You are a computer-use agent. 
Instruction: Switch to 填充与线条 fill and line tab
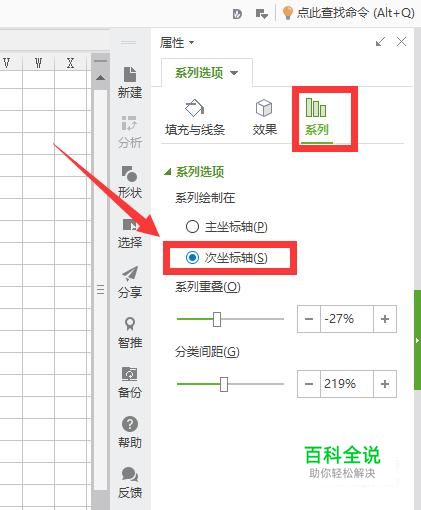click(195, 117)
